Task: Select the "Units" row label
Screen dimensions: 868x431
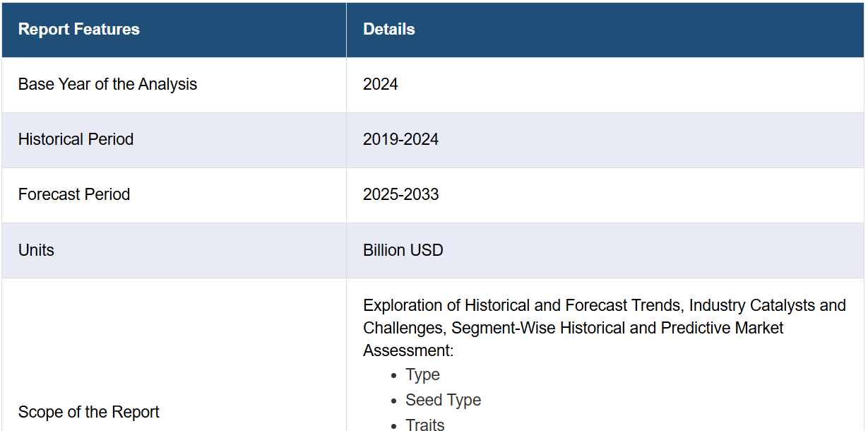Action: [x=36, y=250]
